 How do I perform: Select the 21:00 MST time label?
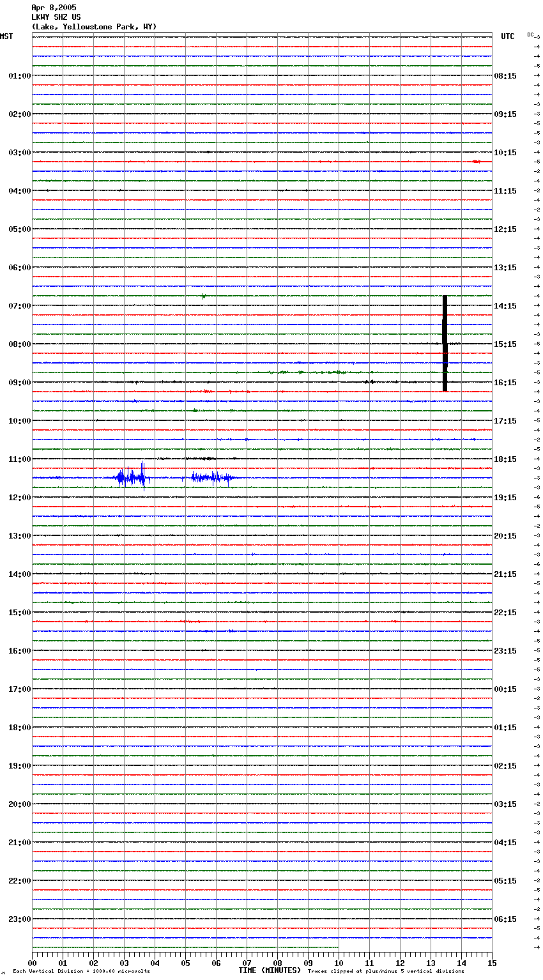19,843
